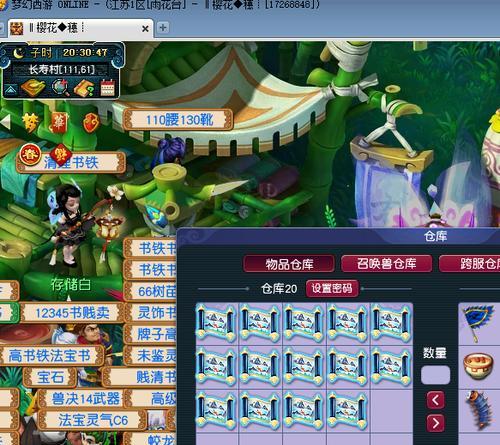Open the 110腰130靴 stall sign
The width and height of the screenshot is (500, 445).
[178, 120]
